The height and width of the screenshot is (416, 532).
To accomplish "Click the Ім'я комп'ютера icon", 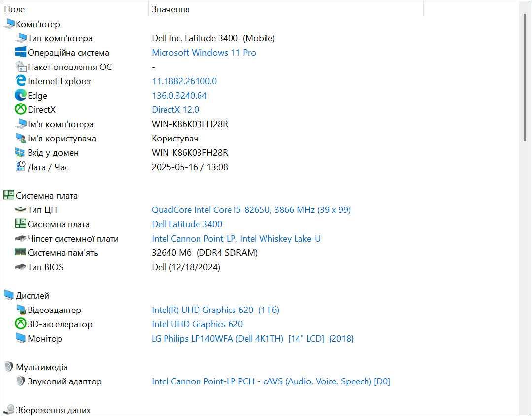I will click(21, 124).
